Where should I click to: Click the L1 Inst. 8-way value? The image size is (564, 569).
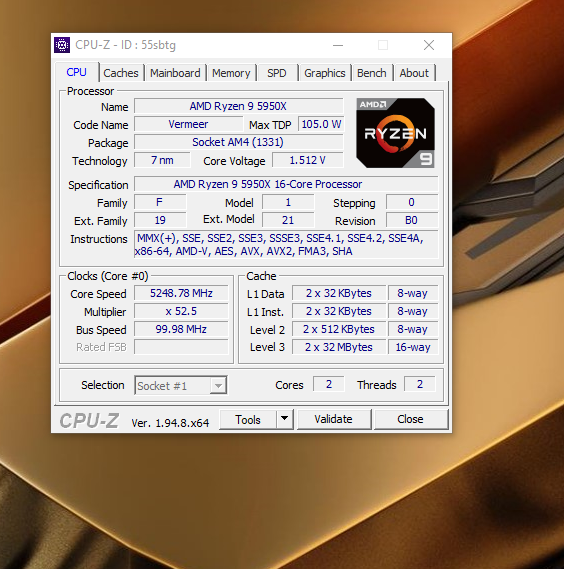point(413,311)
